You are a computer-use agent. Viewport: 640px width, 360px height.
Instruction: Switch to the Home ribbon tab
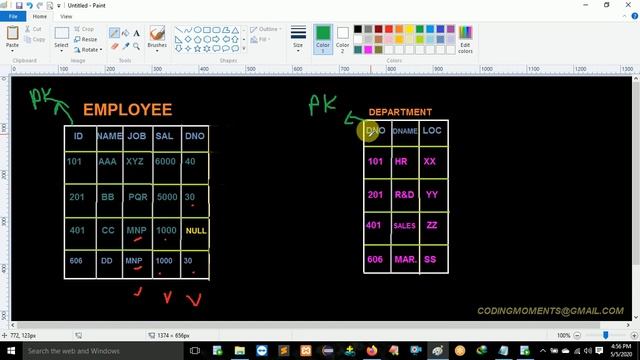point(40,16)
